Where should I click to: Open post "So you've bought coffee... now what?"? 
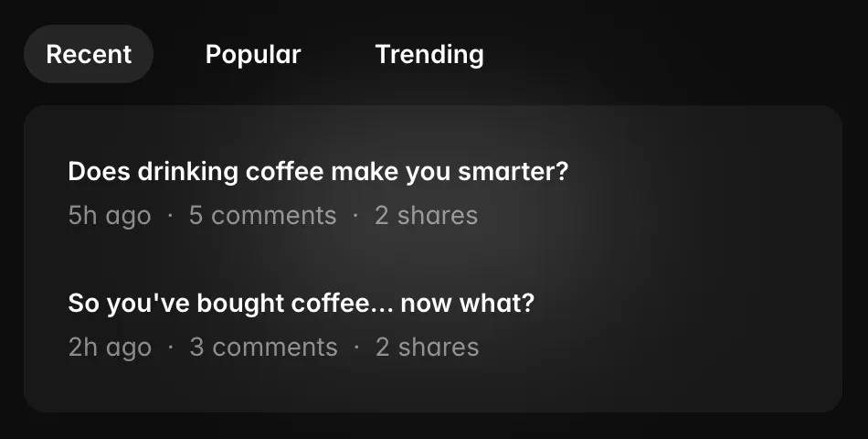point(301,304)
